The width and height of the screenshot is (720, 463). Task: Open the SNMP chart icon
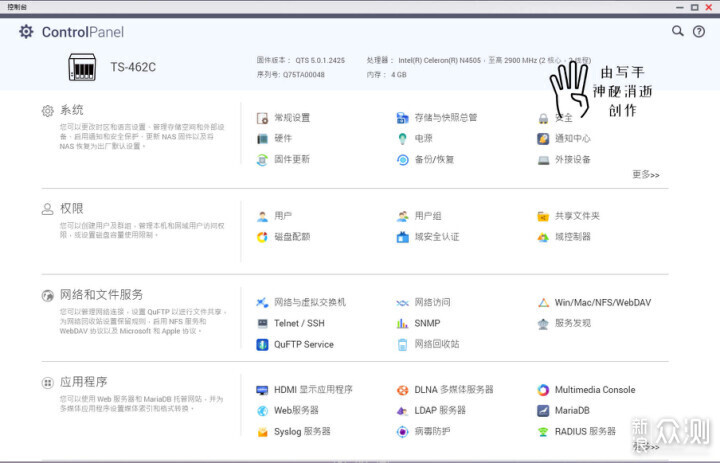point(402,323)
